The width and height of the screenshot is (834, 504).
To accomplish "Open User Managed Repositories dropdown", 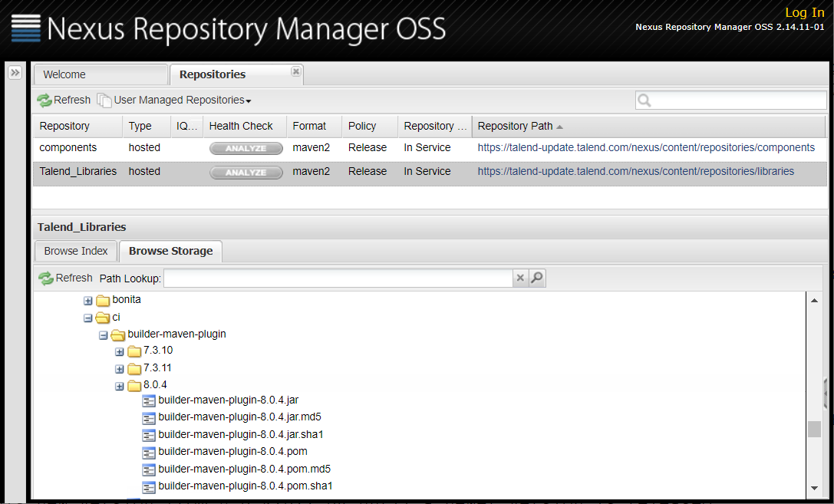I will coord(183,100).
